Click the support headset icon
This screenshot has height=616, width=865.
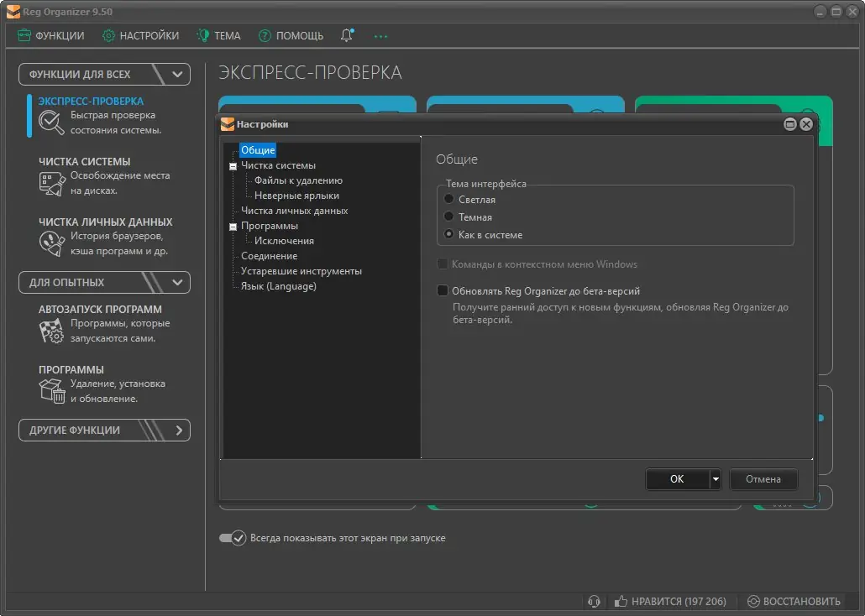pos(594,601)
